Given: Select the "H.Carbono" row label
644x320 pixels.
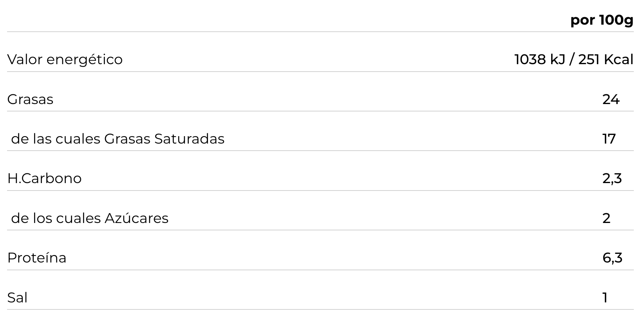Looking at the screenshot, I should pos(44,178).
